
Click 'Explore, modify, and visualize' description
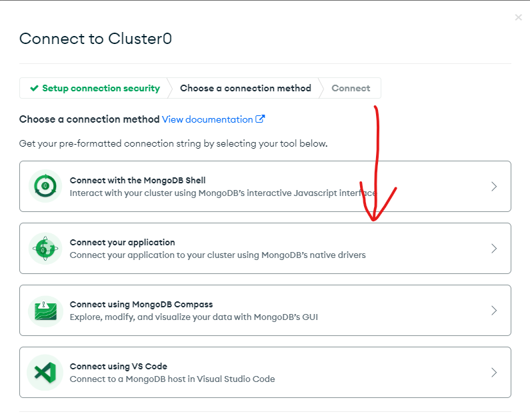pos(194,317)
